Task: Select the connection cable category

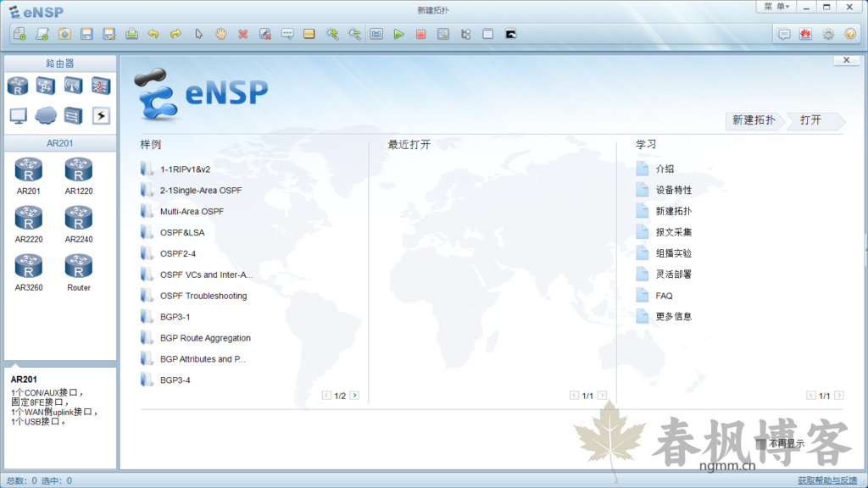Action: 101,115
